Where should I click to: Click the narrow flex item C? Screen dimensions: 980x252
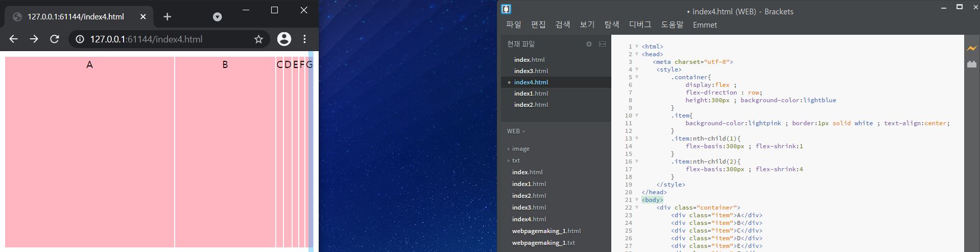click(279, 152)
